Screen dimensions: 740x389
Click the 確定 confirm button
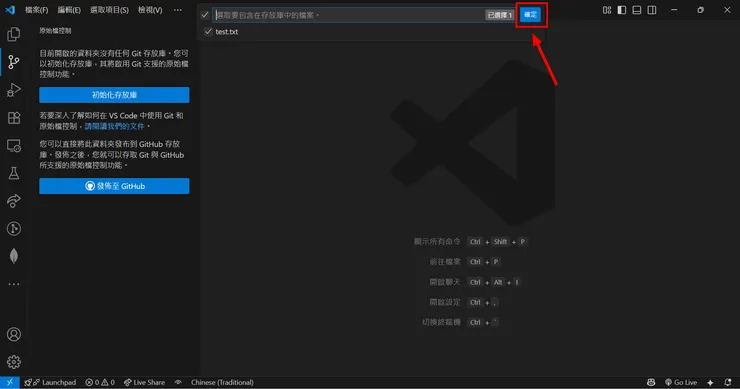point(530,15)
